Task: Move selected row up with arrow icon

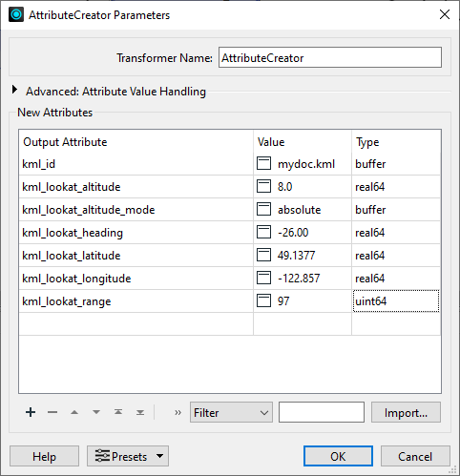Action: 74,412
